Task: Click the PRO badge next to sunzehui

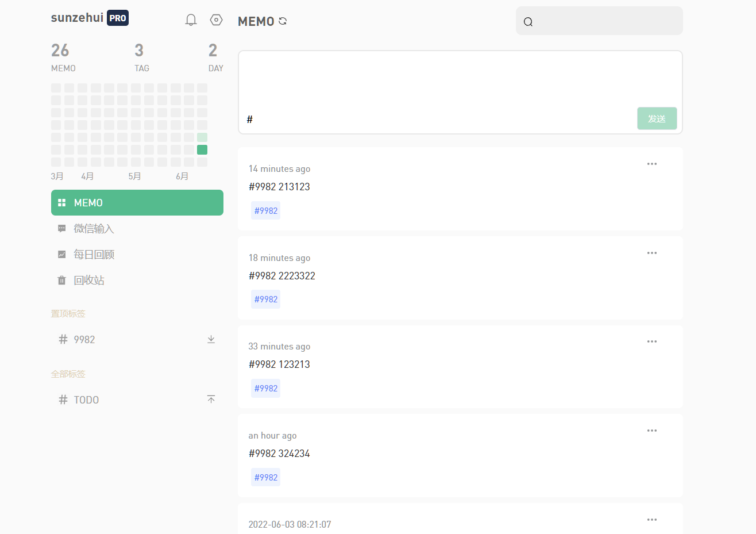Action: (118, 18)
